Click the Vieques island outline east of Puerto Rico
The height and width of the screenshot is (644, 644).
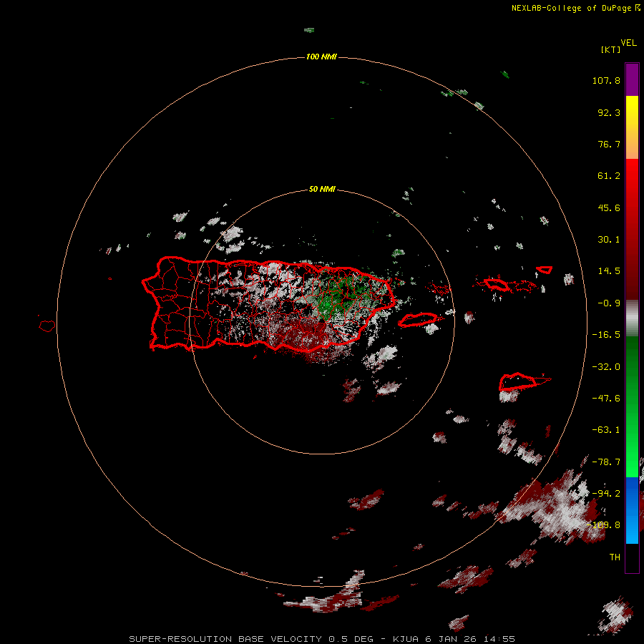tap(417, 320)
